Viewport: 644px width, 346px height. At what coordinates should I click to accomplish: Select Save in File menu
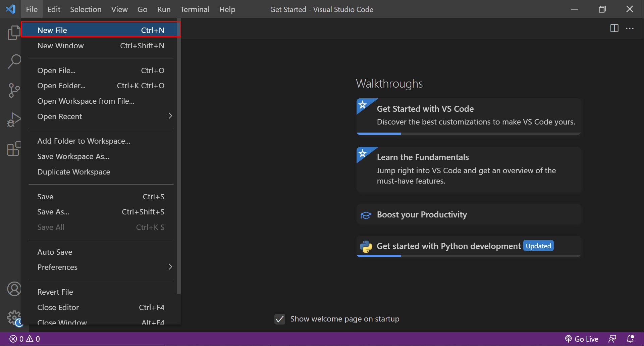(101, 197)
